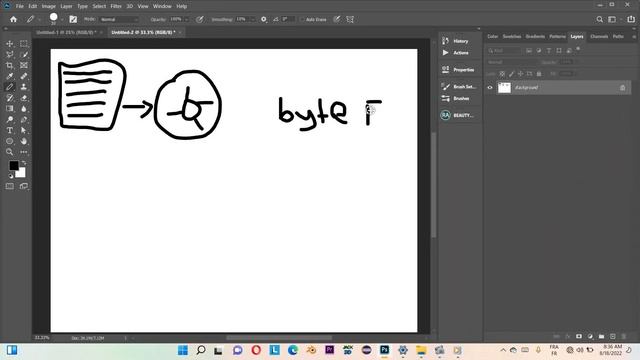Open the painting Mode dropdown
This screenshot has height=360, width=640.
119,20
